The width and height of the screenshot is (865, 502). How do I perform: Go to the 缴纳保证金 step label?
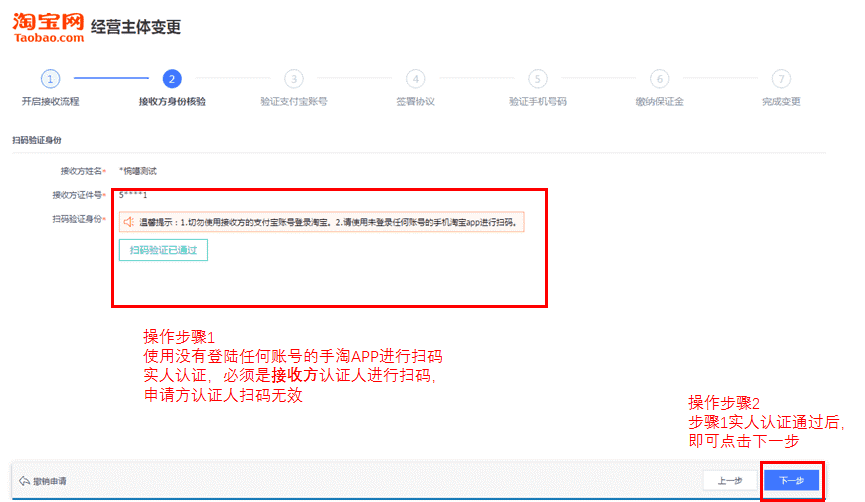click(659, 102)
